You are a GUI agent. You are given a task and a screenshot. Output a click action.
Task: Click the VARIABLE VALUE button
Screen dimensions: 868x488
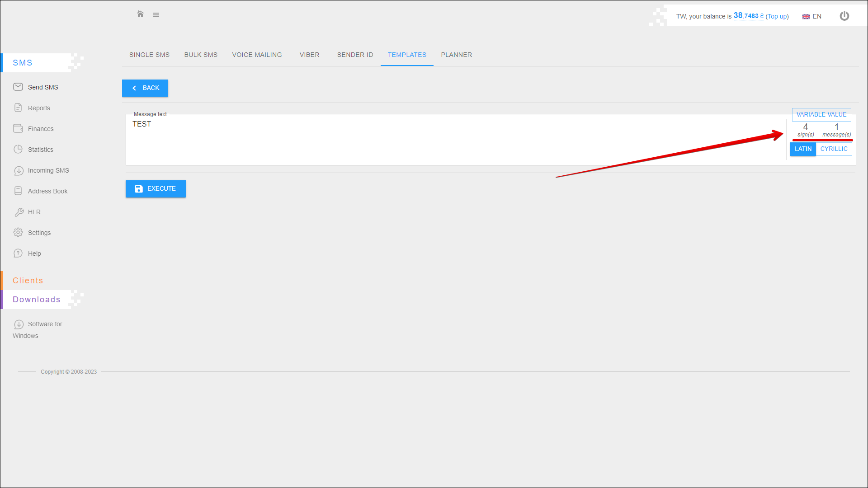[x=821, y=115]
